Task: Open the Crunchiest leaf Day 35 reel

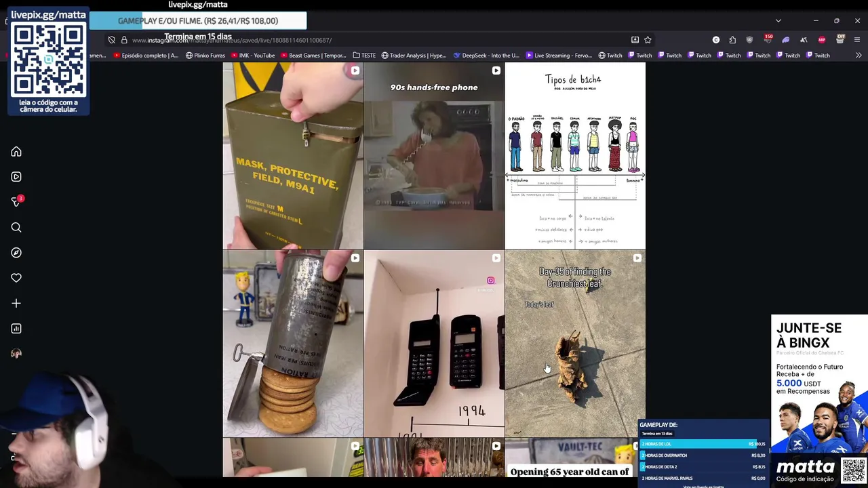Action: [575, 344]
